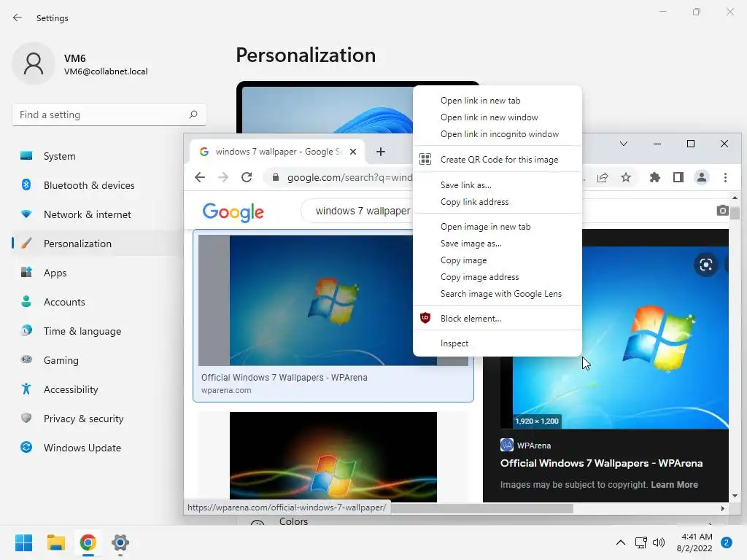Click Official Windows 7 Wallpapers - WPArena result title

click(284, 377)
